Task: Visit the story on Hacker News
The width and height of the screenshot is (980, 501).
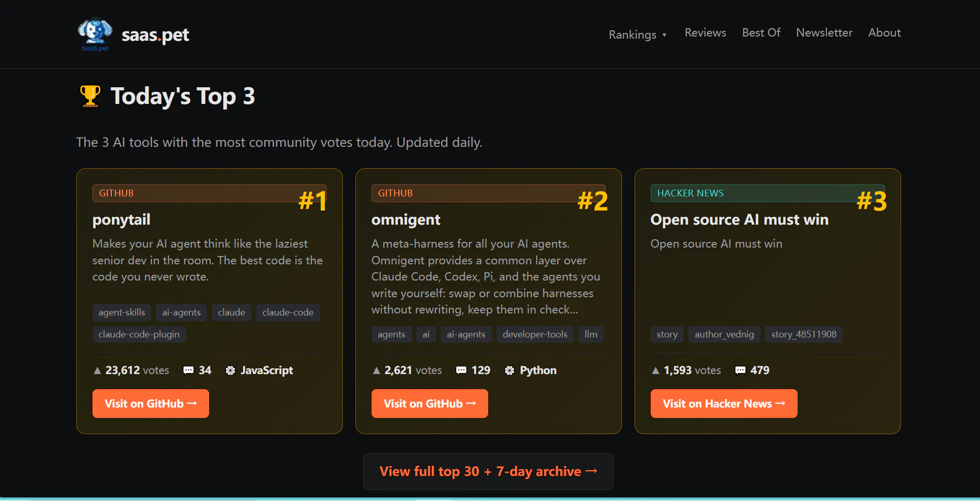Action: (x=724, y=403)
